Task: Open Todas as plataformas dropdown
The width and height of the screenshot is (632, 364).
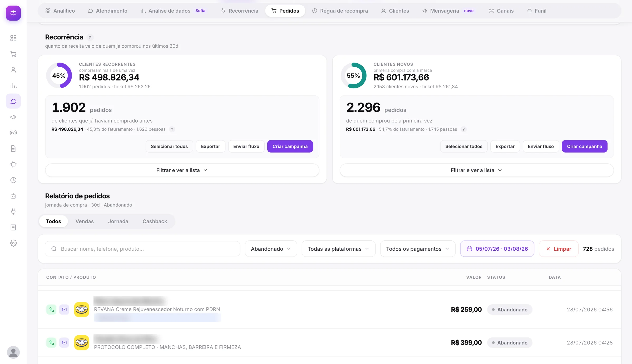Action: (x=338, y=249)
